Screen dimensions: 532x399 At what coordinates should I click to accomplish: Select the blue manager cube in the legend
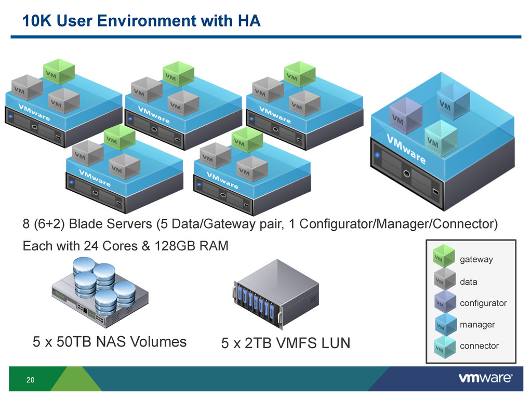point(446,324)
